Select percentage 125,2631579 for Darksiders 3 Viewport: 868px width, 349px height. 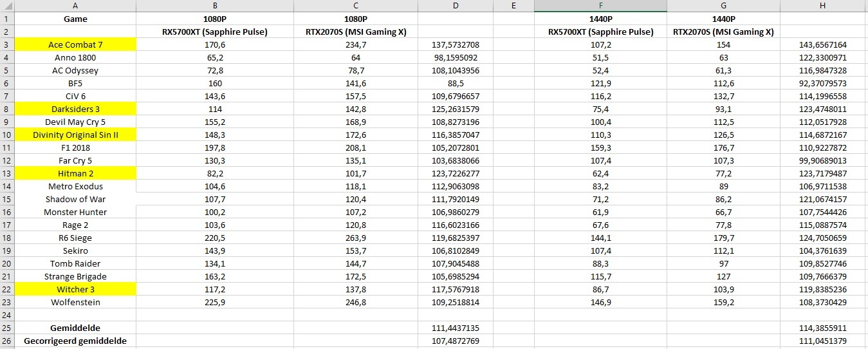click(x=456, y=109)
